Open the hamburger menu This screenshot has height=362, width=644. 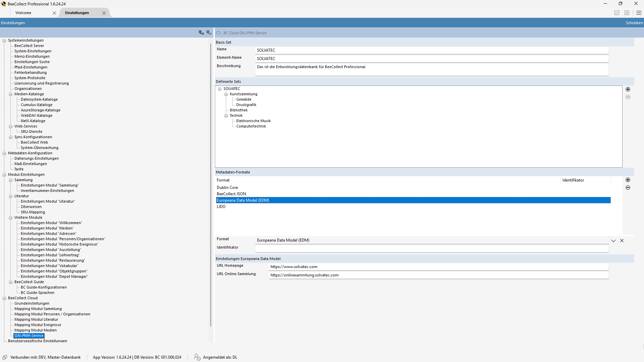(x=639, y=13)
